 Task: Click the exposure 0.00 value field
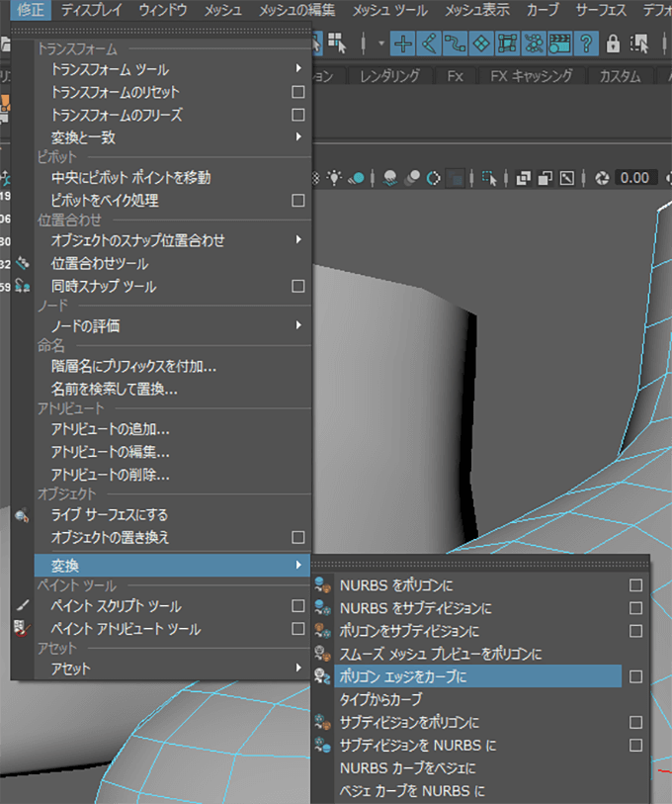coord(635,178)
